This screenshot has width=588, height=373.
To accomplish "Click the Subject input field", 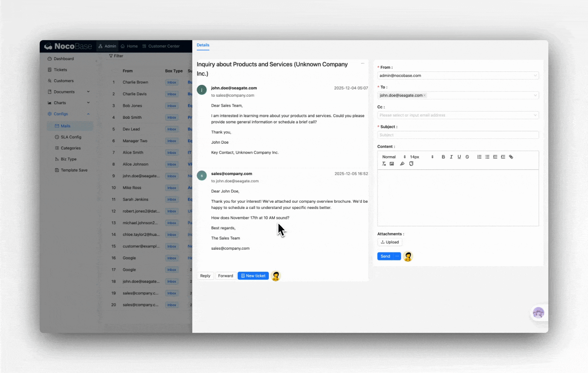I will point(458,135).
